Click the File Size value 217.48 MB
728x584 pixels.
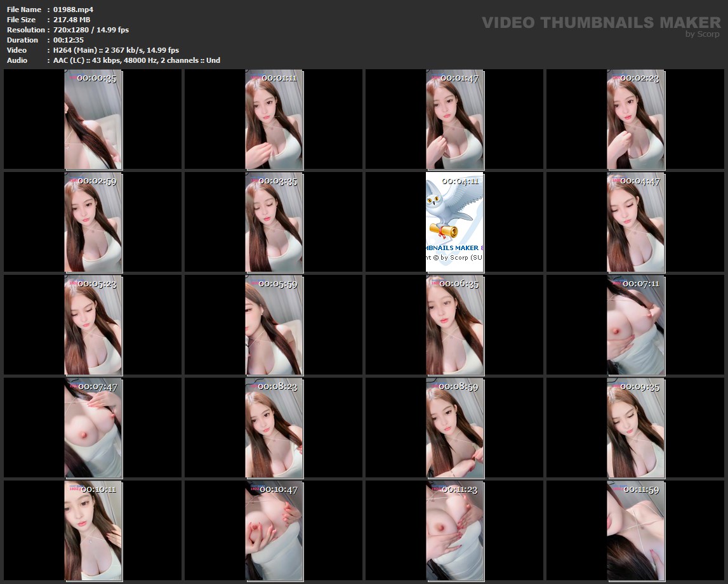(72, 20)
